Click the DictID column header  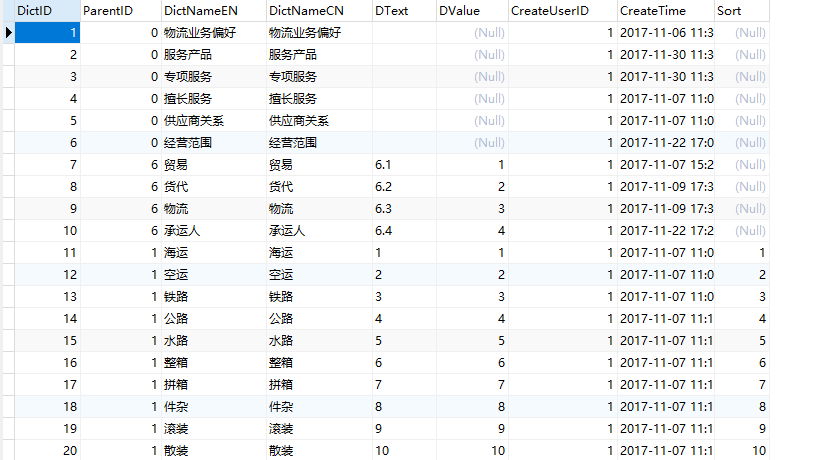coord(47,11)
